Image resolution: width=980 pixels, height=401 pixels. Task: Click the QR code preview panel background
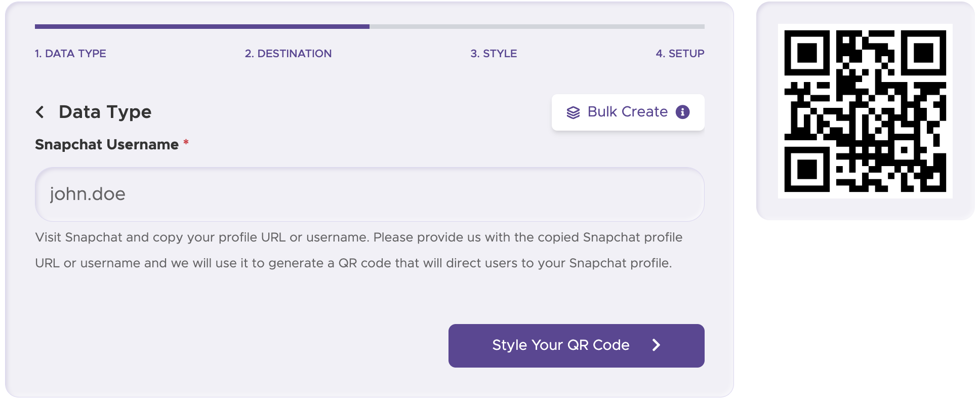pos(864,210)
